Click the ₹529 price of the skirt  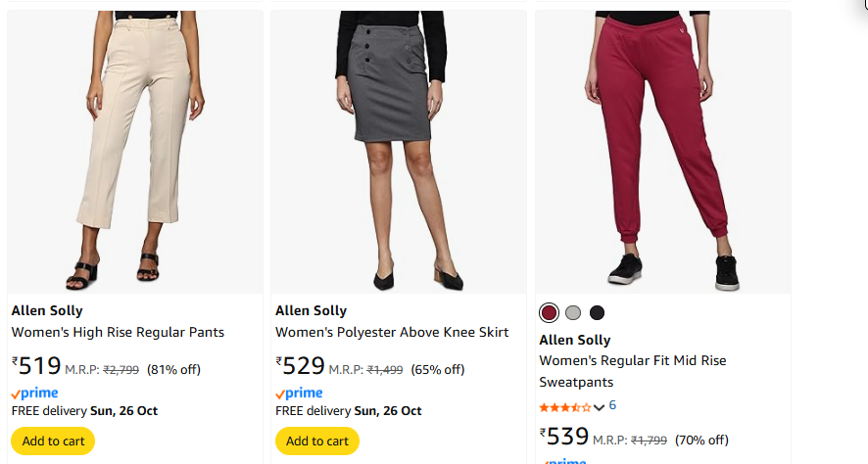[301, 366]
